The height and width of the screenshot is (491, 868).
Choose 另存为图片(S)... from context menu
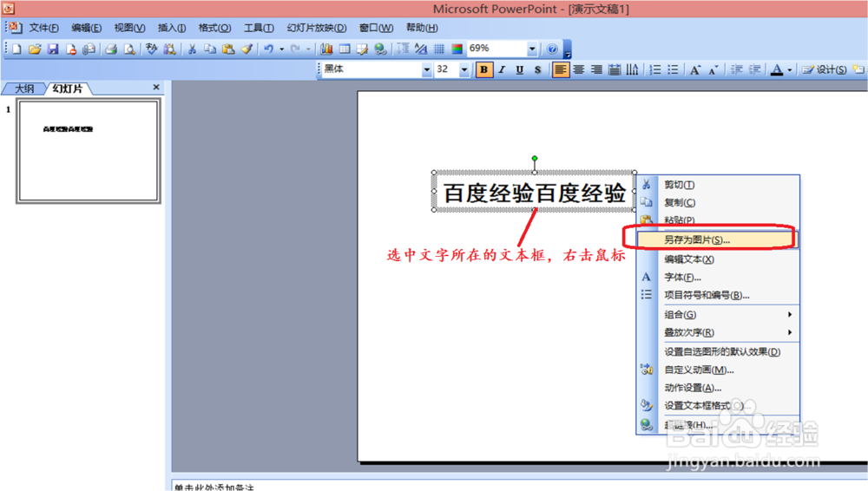pyautogui.click(x=717, y=239)
